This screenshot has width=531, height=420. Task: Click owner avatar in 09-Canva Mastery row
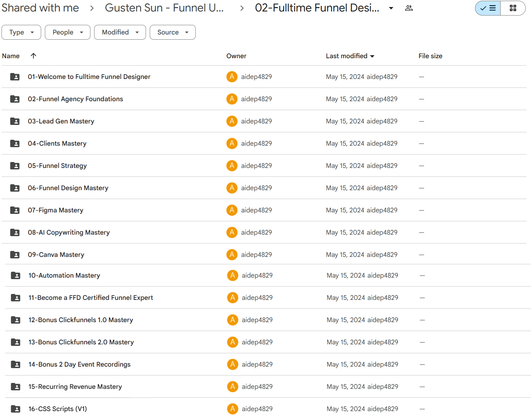coord(232,255)
